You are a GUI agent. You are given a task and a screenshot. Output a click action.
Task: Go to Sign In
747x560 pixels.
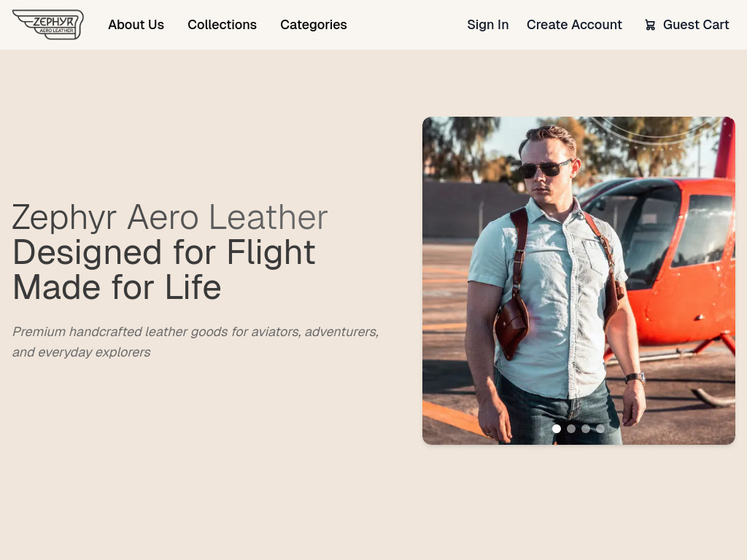click(x=487, y=25)
